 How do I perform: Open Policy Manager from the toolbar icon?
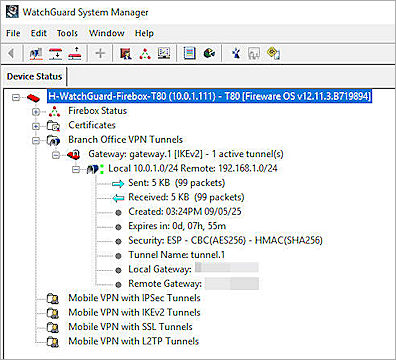125,53
